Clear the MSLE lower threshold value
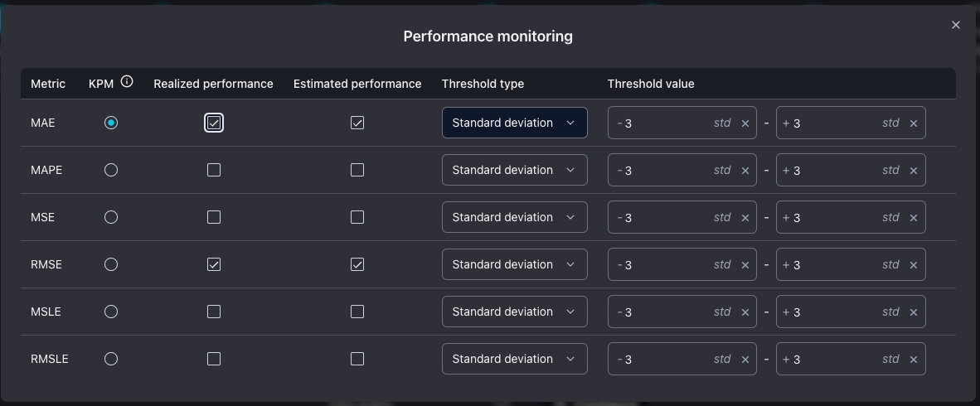 (x=745, y=312)
